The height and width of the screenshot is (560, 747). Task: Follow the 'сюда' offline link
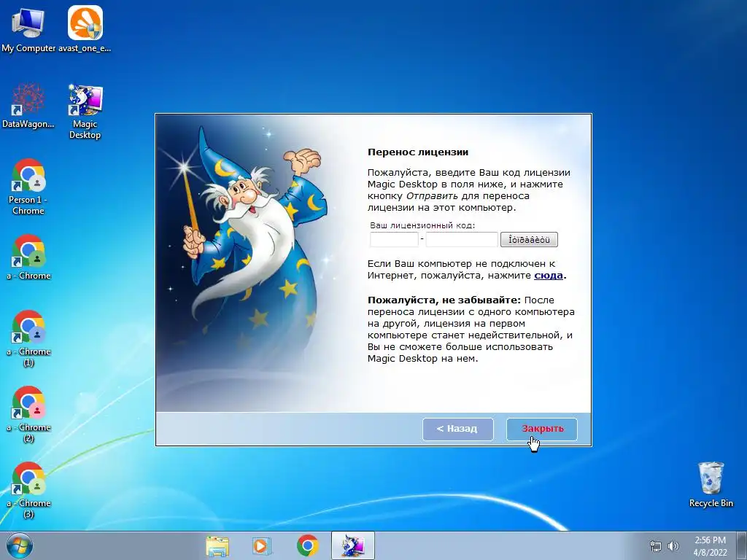(x=549, y=275)
